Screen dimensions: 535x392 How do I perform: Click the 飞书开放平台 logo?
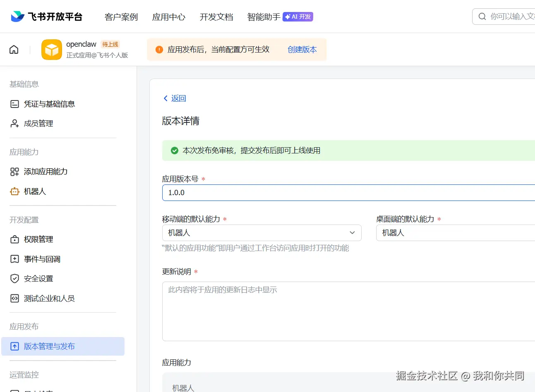tap(46, 16)
